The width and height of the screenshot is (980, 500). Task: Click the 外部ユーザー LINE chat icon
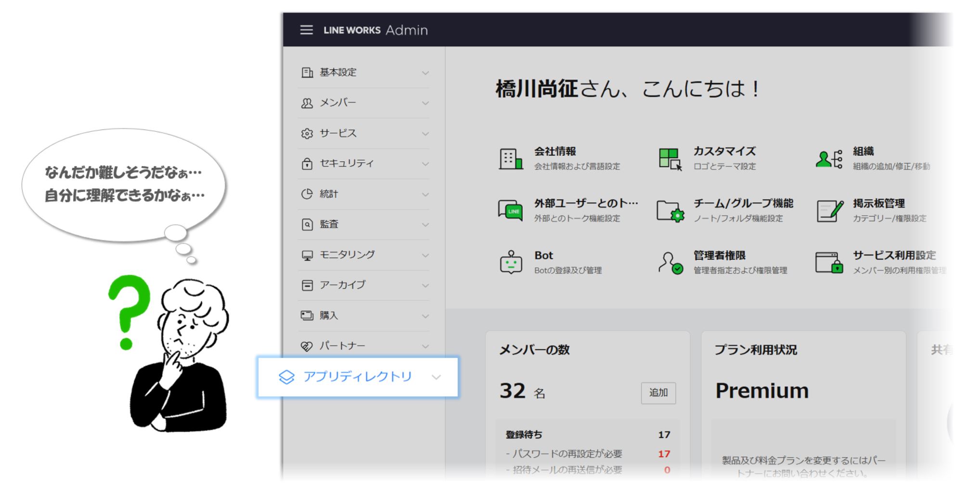click(511, 211)
